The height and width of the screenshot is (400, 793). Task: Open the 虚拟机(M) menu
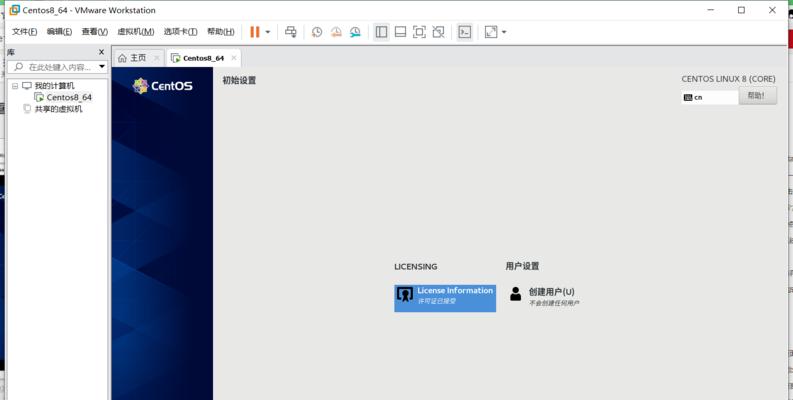coord(136,32)
